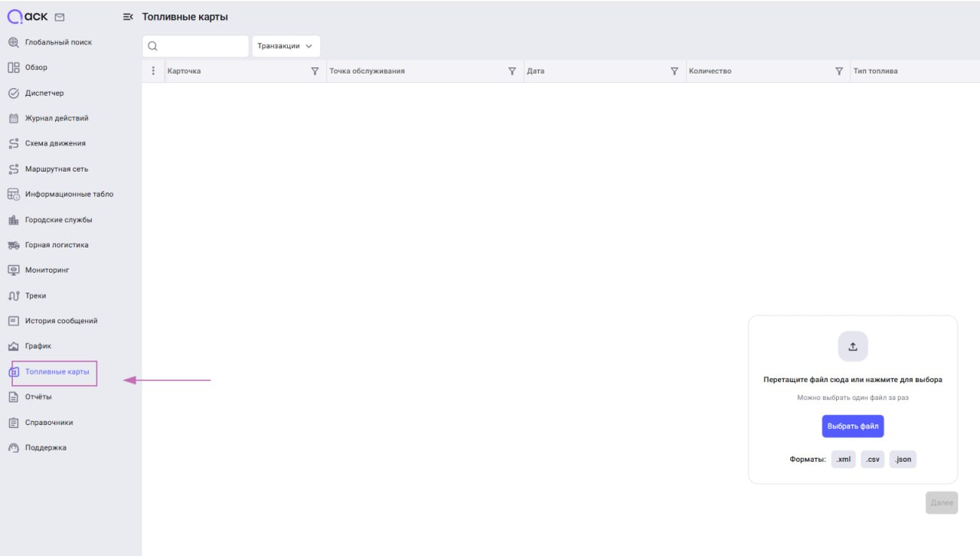Click the Поддержка headset icon
The width and height of the screenshot is (980, 556).
13,448
